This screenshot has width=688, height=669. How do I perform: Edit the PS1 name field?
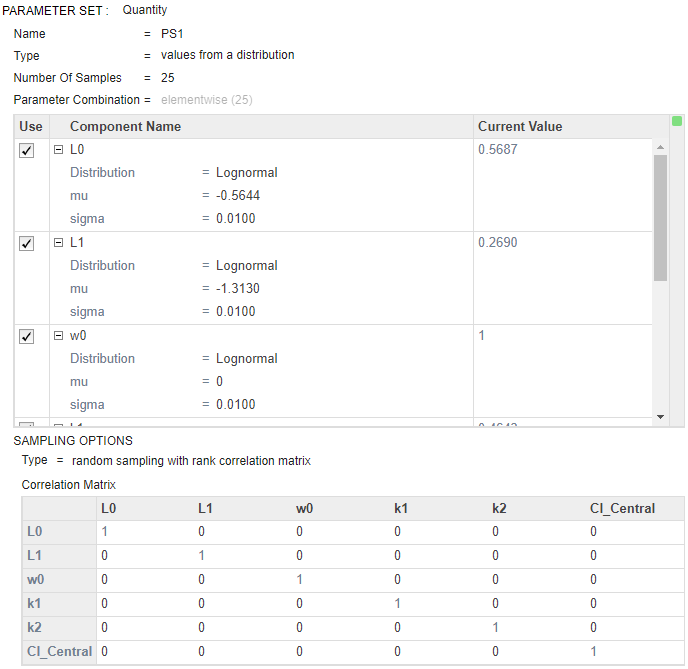pyautogui.click(x=173, y=34)
